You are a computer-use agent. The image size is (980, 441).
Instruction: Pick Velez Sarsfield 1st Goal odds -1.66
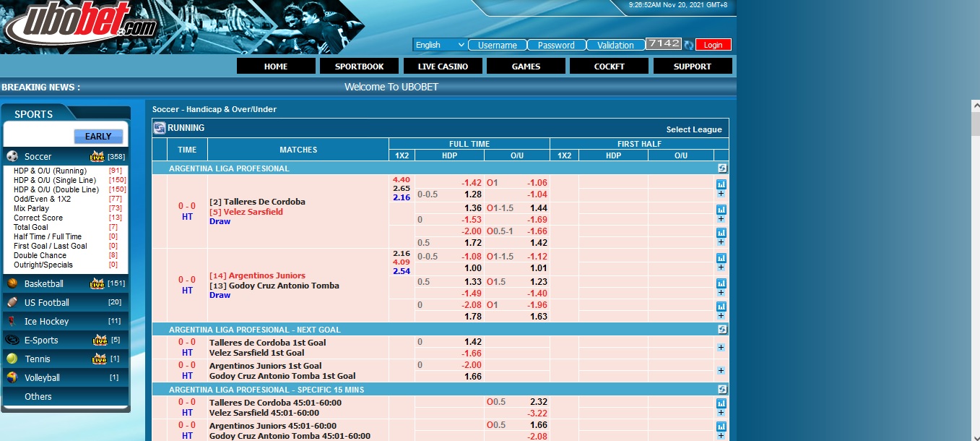pos(472,354)
